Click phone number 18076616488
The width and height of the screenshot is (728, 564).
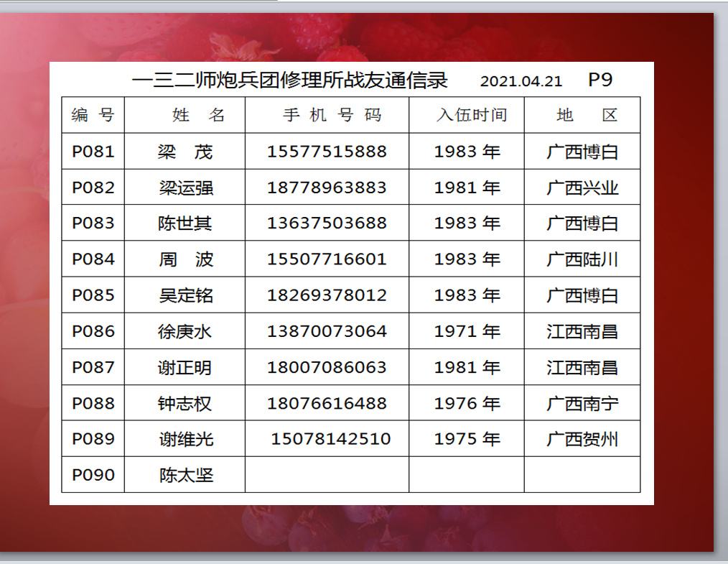[x=327, y=404]
